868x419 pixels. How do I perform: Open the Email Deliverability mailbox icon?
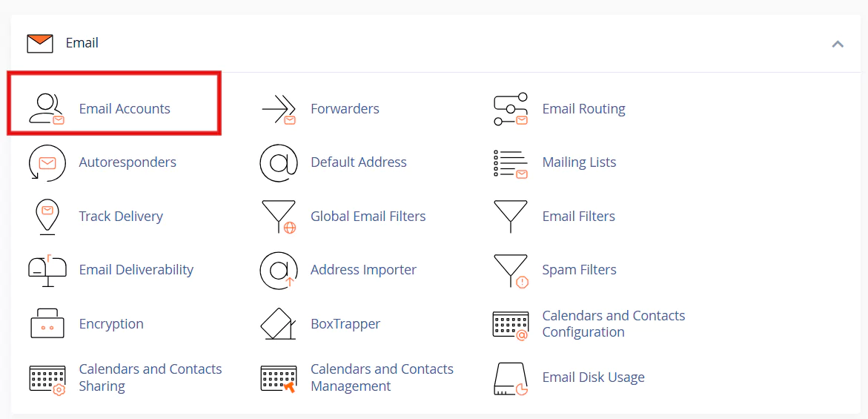point(47,270)
